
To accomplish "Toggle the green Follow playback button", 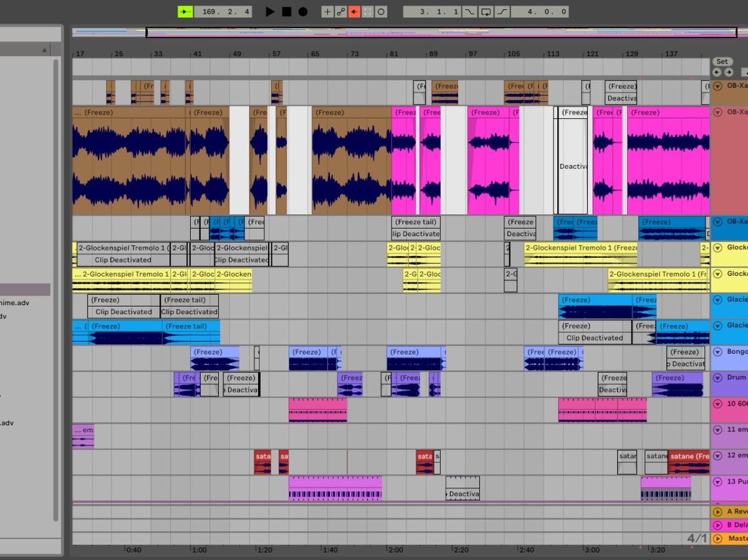I will point(185,12).
